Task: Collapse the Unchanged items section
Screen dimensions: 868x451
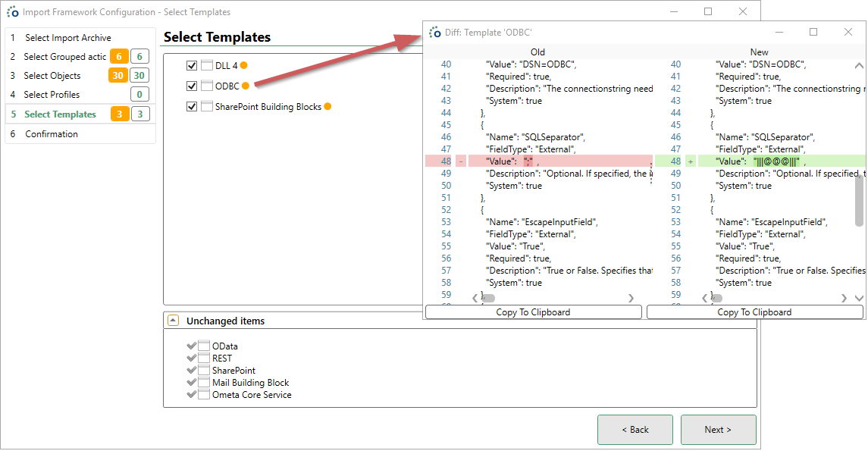Action: pyautogui.click(x=174, y=320)
